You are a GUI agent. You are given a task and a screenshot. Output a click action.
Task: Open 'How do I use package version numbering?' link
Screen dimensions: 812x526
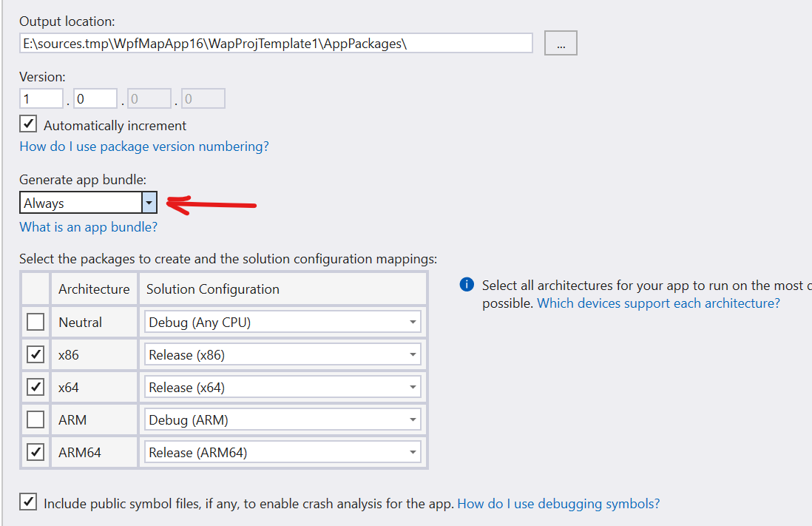click(x=144, y=146)
